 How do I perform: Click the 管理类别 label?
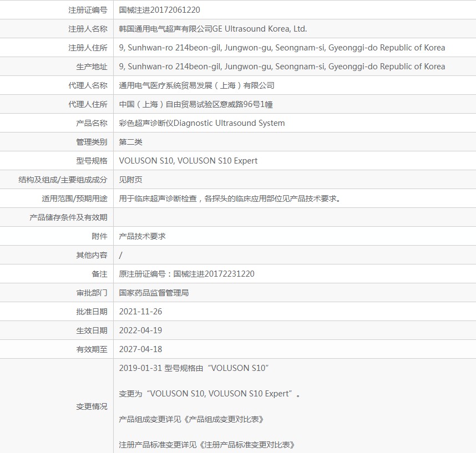pos(92,142)
